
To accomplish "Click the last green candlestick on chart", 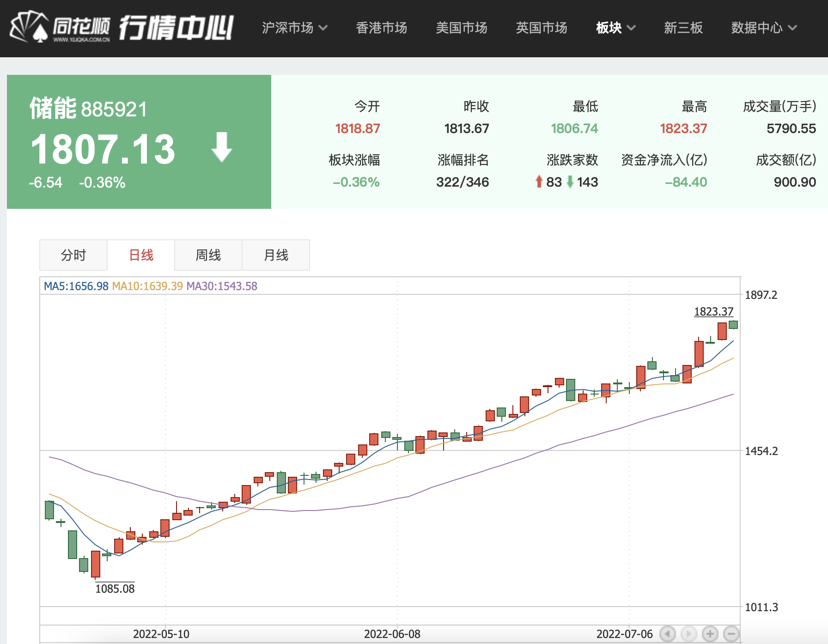I will pyautogui.click(x=733, y=324).
